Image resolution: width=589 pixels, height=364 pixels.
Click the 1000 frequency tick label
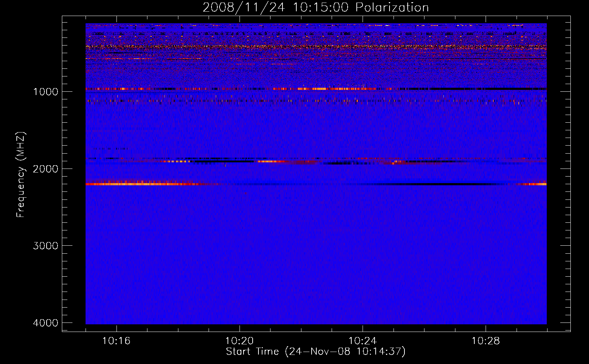pyautogui.click(x=46, y=91)
